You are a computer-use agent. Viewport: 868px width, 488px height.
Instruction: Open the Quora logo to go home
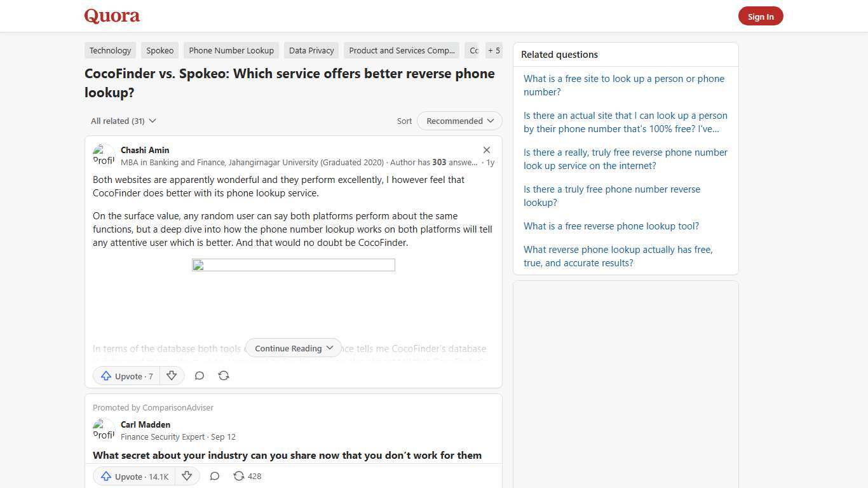coord(111,15)
